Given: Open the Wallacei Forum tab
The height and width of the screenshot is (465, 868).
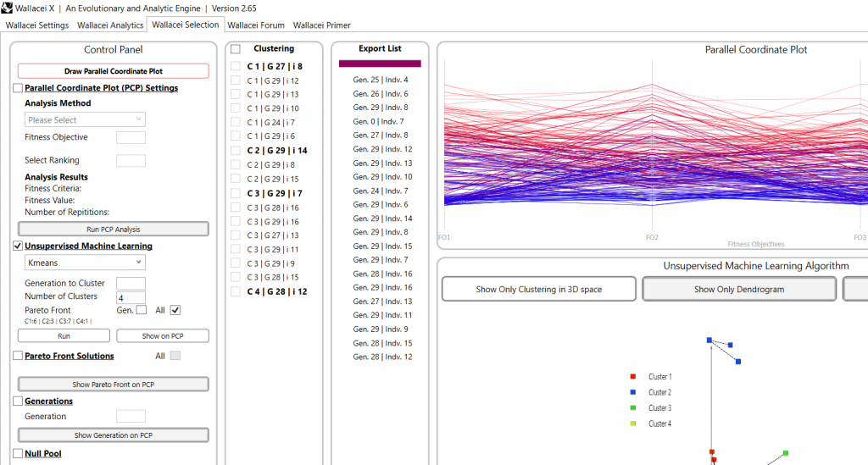Looking at the screenshot, I should [x=256, y=25].
